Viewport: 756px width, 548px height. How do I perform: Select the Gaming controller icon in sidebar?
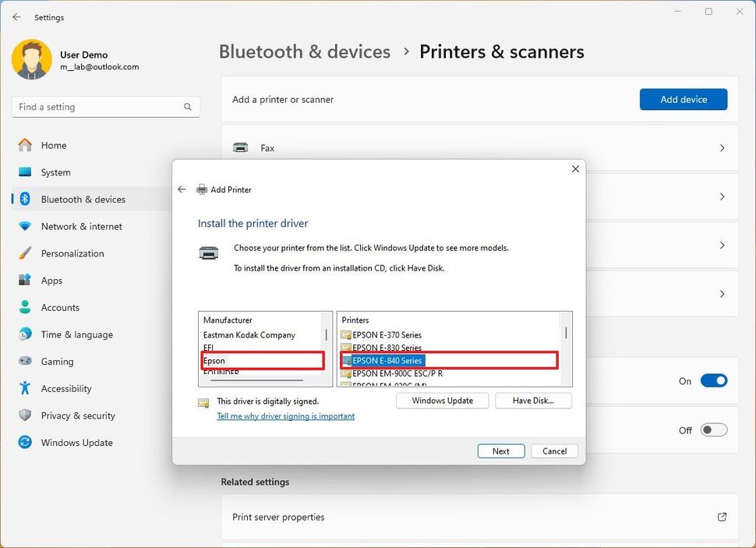pyautogui.click(x=24, y=362)
